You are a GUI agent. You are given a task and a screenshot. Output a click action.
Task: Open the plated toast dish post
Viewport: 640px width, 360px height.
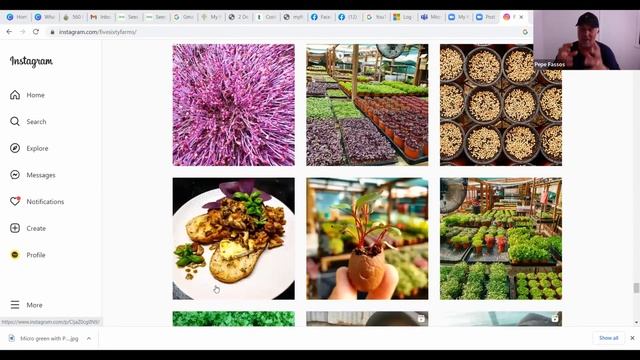[233, 239]
